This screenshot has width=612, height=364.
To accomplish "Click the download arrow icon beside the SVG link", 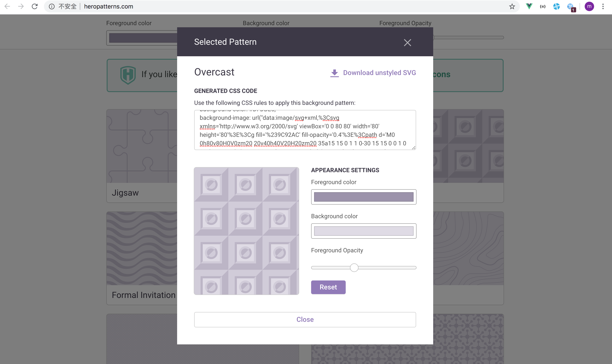I will click(x=334, y=73).
